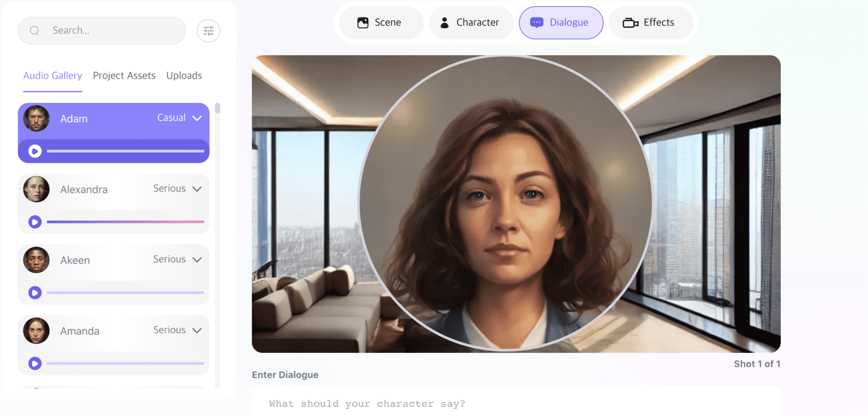Click the character portrait in the preview
This screenshot has height=416, width=868.
[x=505, y=203]
